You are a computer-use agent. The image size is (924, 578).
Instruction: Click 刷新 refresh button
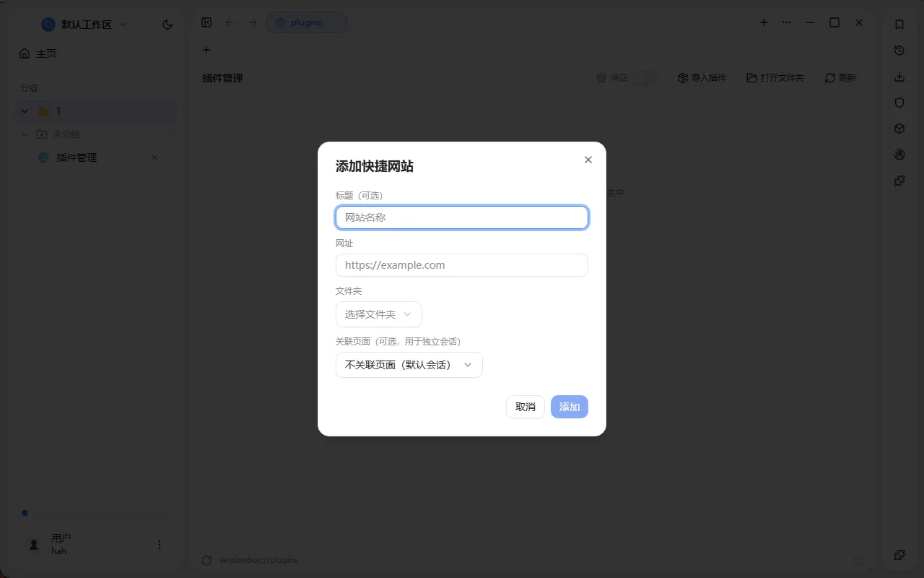pyautogui.click(x=840, y=78)
